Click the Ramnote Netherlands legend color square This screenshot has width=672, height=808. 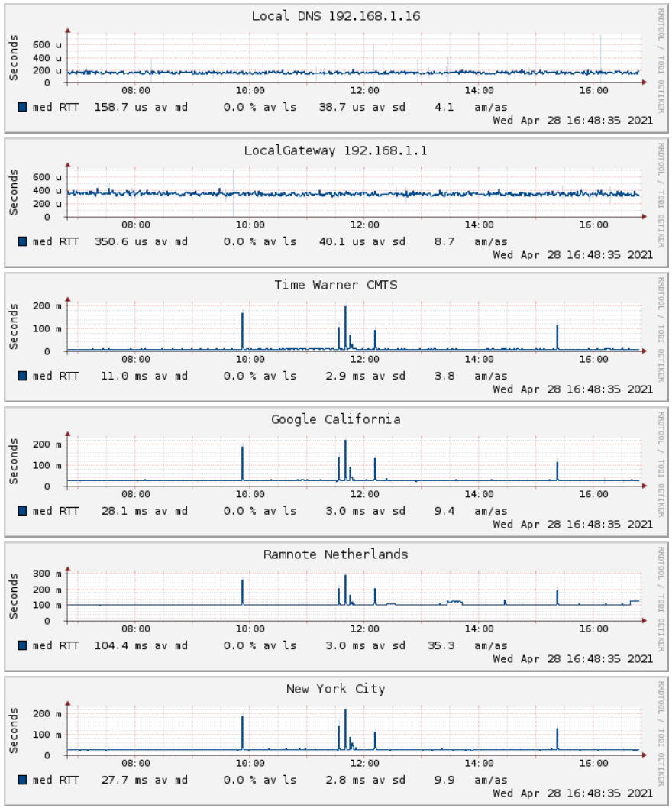click(22, 645)
